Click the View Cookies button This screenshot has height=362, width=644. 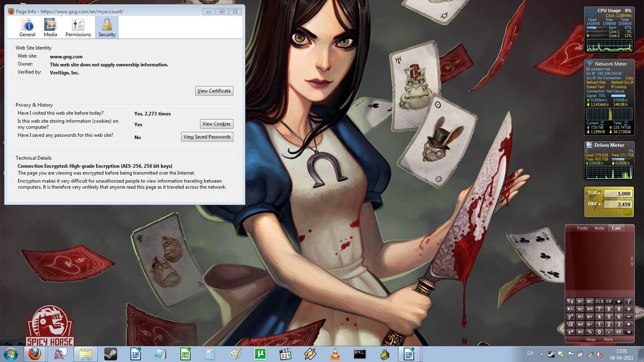pos(217,124)
